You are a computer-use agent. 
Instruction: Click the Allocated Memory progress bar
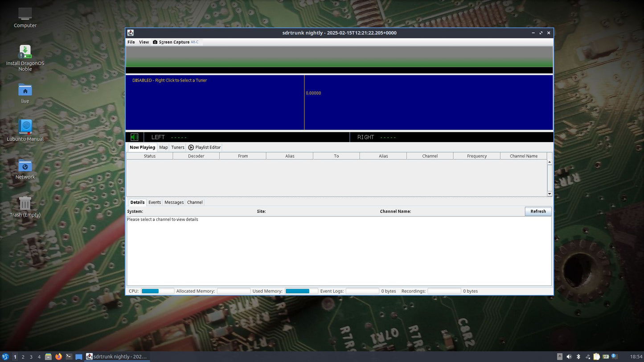point(234,291)
